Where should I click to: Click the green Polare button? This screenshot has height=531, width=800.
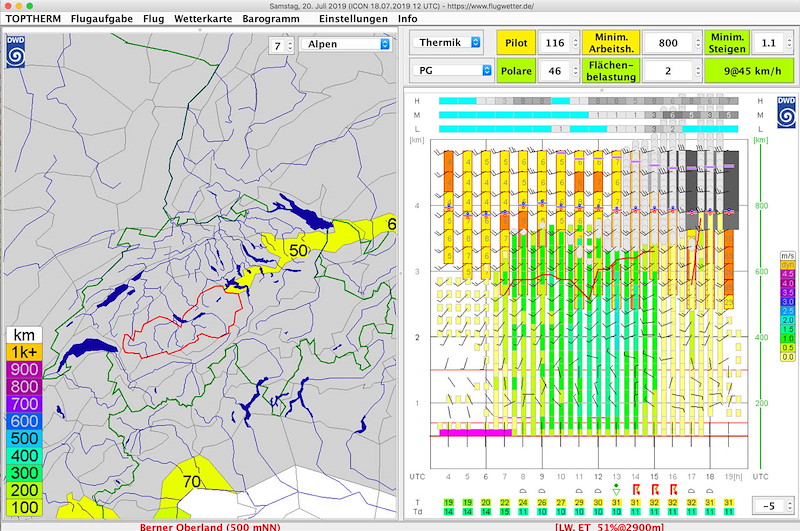click(x=517, y=71)
